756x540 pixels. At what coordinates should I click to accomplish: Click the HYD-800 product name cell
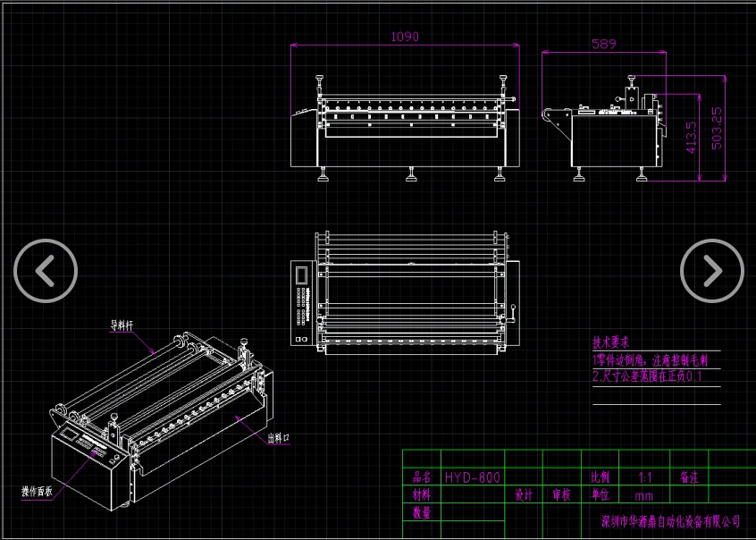click(x=472, y=478)
